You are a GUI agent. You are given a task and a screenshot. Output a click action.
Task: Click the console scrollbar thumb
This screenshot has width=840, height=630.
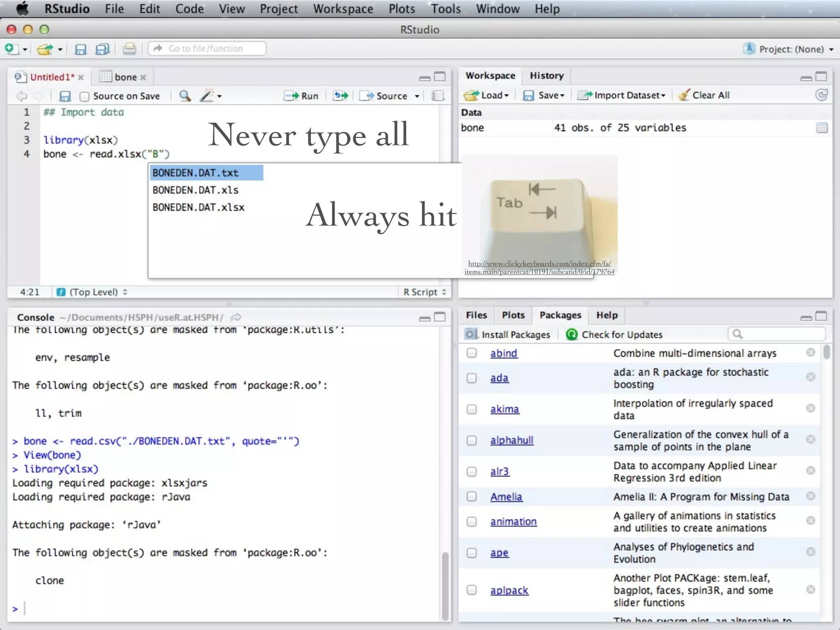(x=445, y=586)
